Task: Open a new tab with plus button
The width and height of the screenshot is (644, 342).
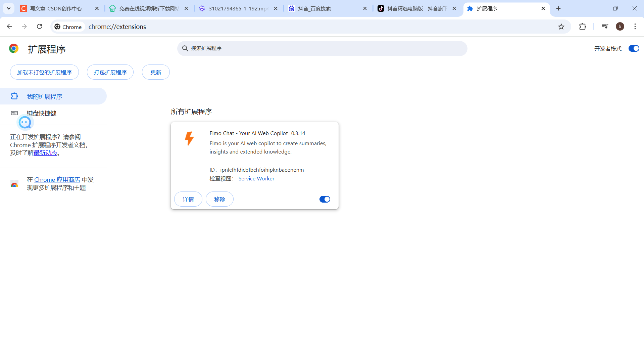Action: tap(558, 8)
